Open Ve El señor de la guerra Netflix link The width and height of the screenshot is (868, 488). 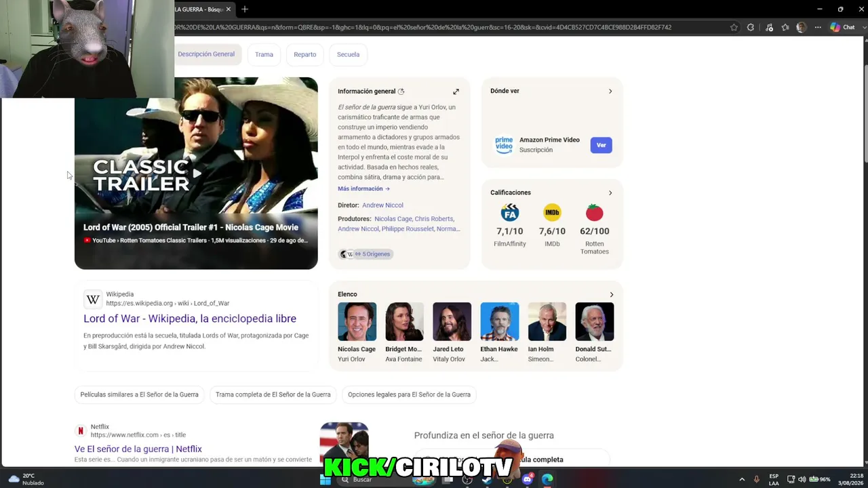(x=138, y=449)
